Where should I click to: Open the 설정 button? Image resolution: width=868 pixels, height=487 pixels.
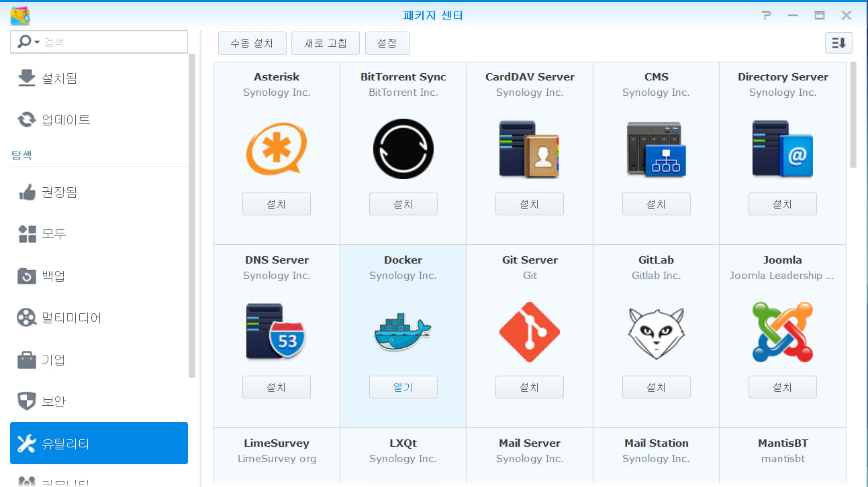tap(387, 43)
